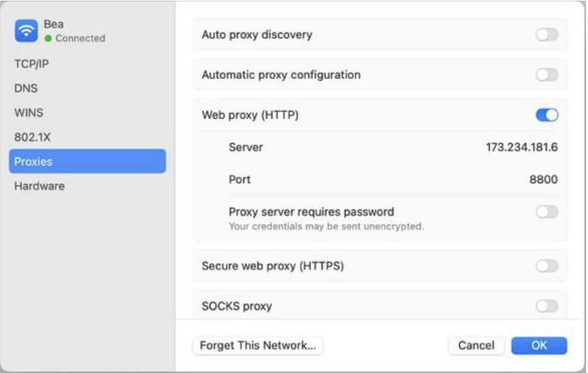Toggle Proxy server requires password
The height and width of the screenshot is (373, 588).
[547, 212]
